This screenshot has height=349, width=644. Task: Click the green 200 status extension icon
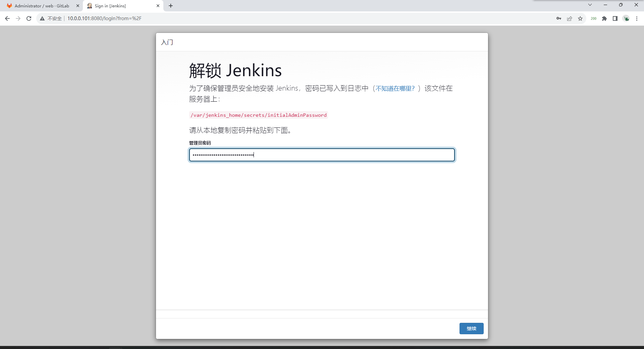(593, 18)
